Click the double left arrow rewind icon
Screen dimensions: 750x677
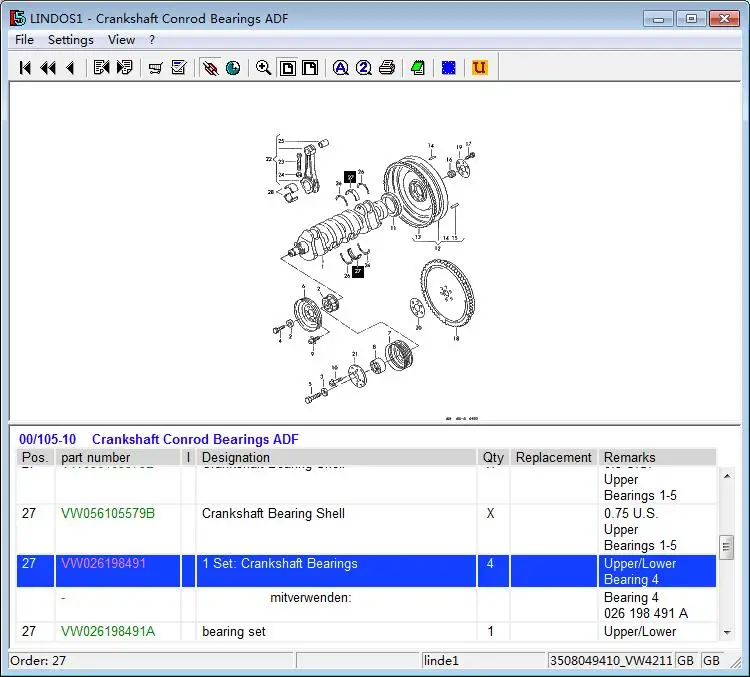47,68
